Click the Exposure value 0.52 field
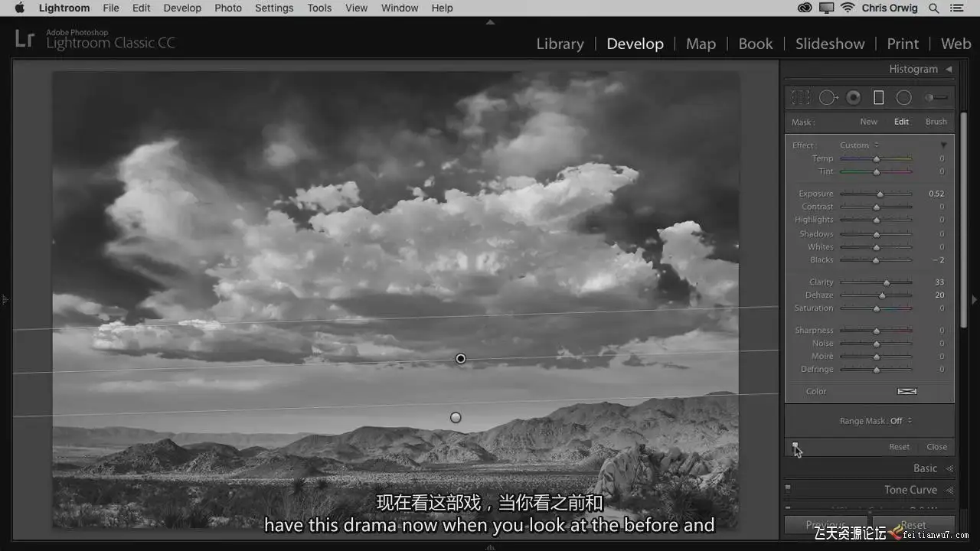The height and width of the screenshot is (551, 980). [936, 194]
